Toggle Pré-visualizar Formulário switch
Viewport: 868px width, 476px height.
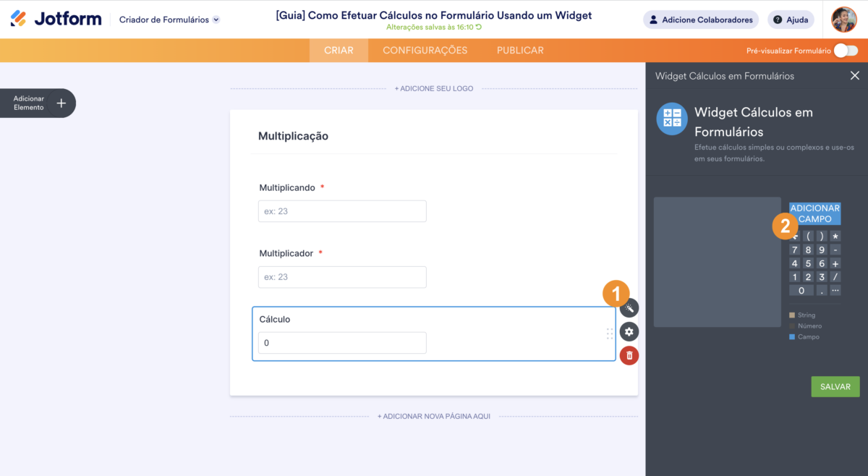pyautogui.click(x=846, y=51)
